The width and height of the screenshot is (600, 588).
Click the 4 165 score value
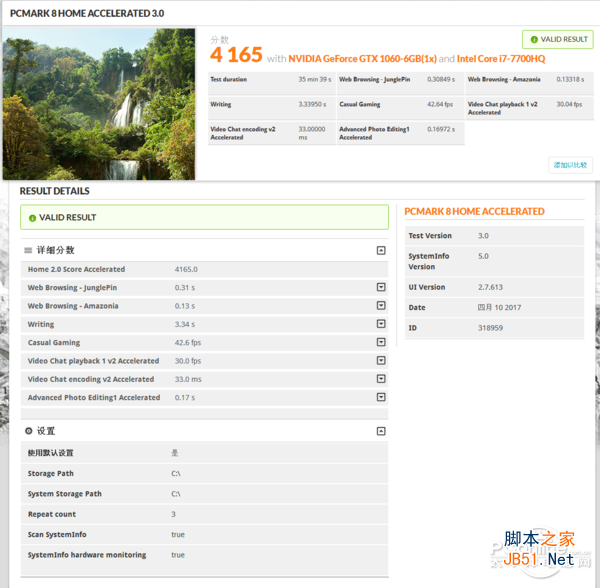(236, 54)
